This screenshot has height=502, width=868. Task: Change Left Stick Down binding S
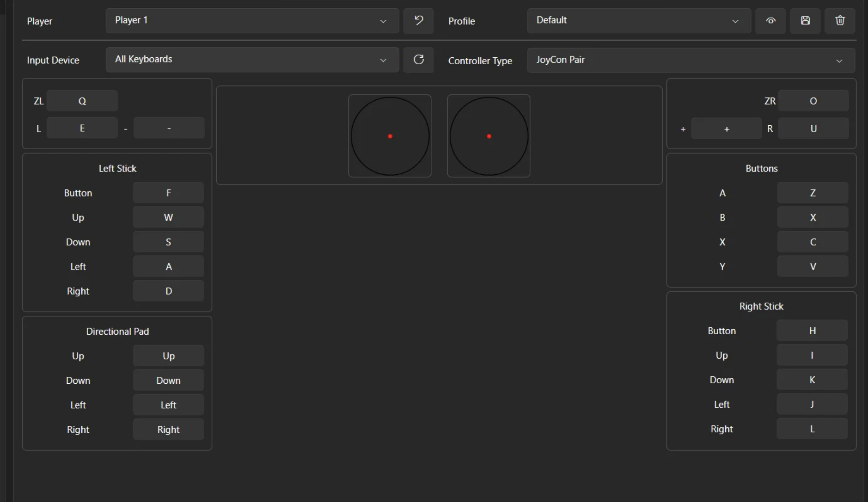click(168, 242)
